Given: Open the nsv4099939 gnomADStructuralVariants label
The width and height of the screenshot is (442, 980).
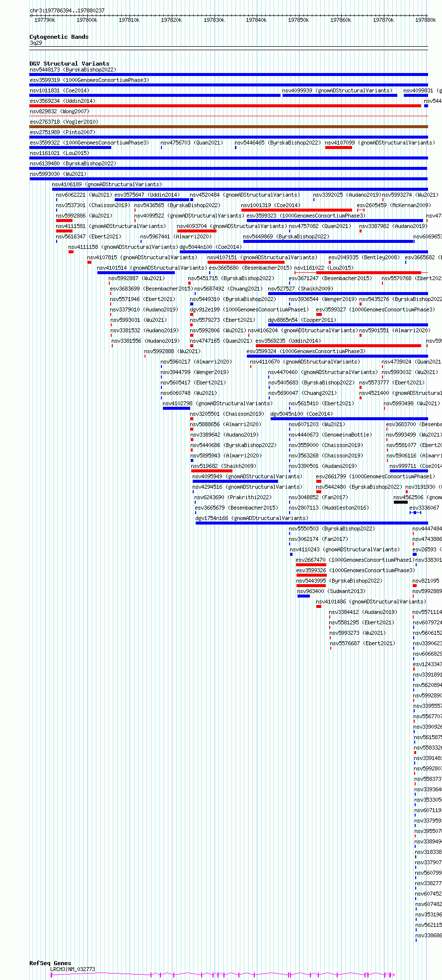Looking at the screenshot, I should (337, 90).
